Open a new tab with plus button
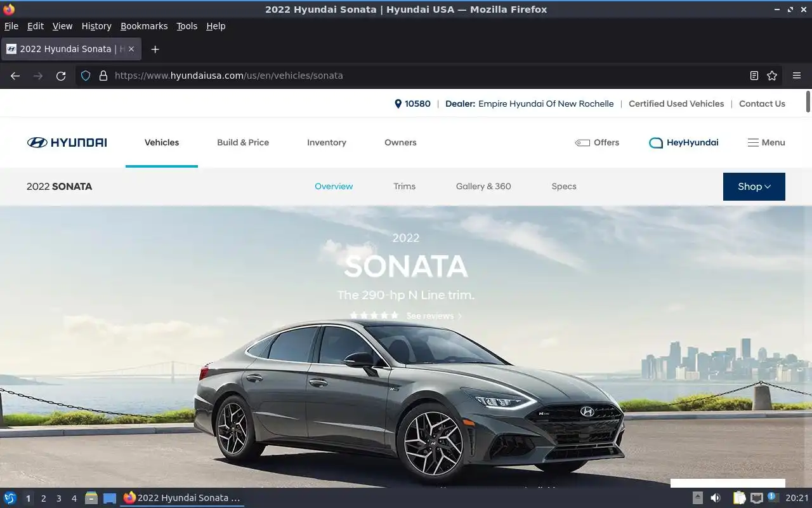The width and height of the screenshot is (812, 508). pyautogui.click(x=155, y=49)
